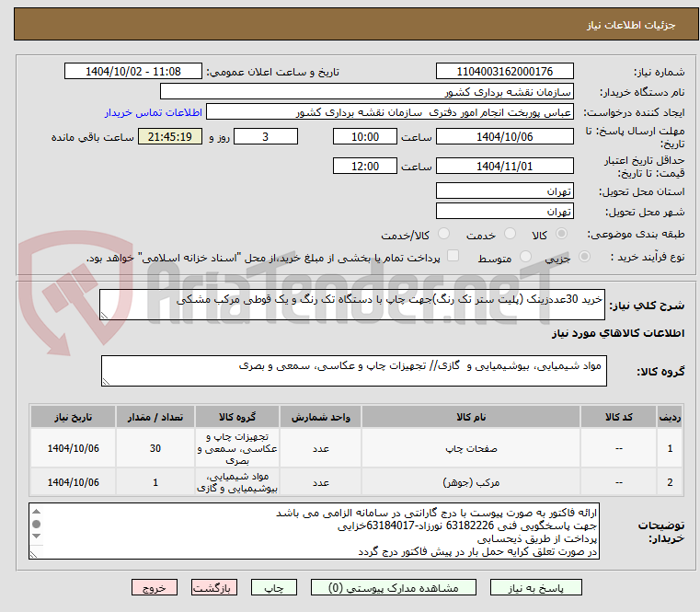
Task: Click the مواد شیمیایی، بیوشیمیایی و گازی group cell
Action: pos(237,482)
